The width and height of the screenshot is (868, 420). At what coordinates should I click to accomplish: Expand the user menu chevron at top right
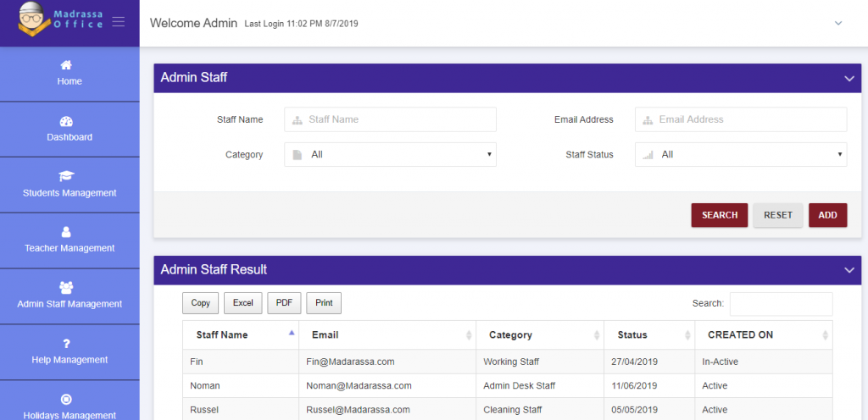838,24
